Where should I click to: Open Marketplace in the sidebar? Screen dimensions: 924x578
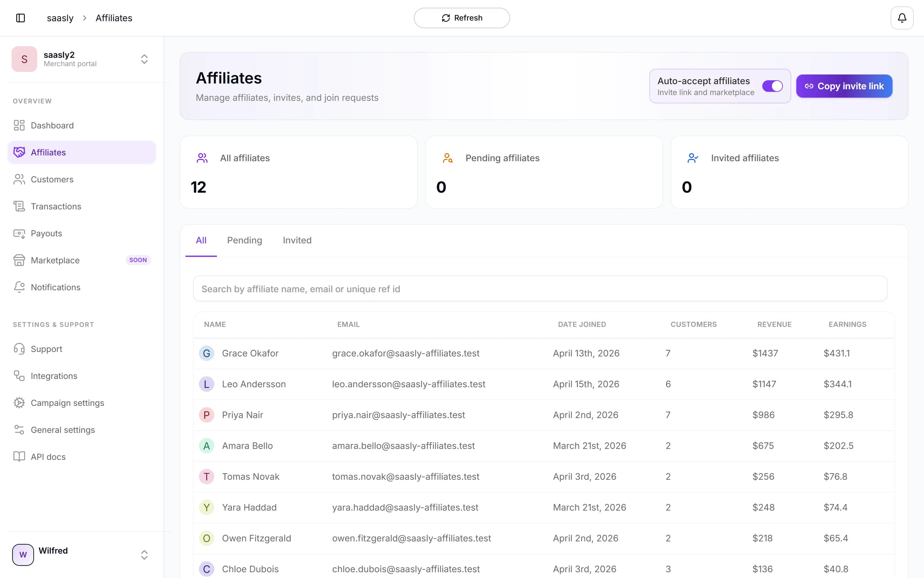pos(82,260)
